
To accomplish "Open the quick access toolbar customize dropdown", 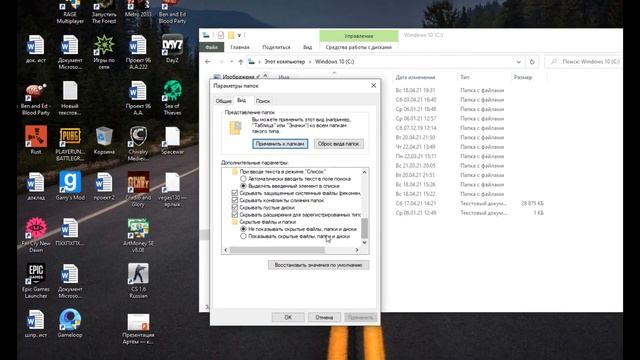I will [239, 35].
